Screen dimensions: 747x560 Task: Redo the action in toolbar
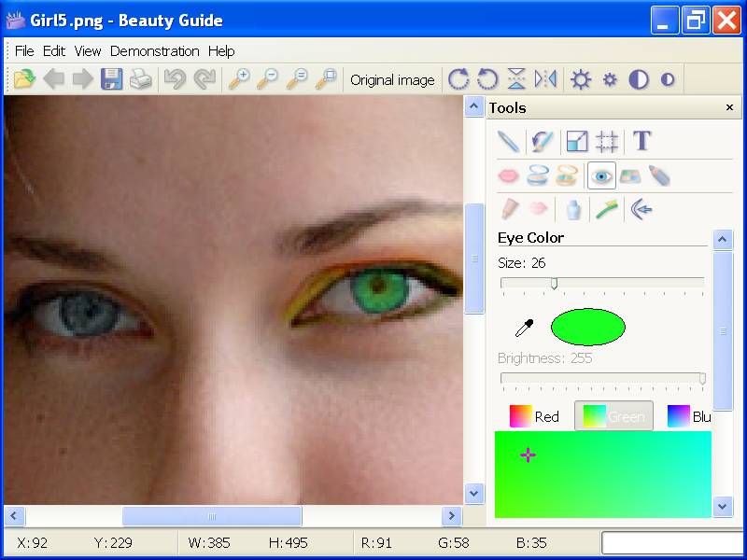(x=204, y=79)
